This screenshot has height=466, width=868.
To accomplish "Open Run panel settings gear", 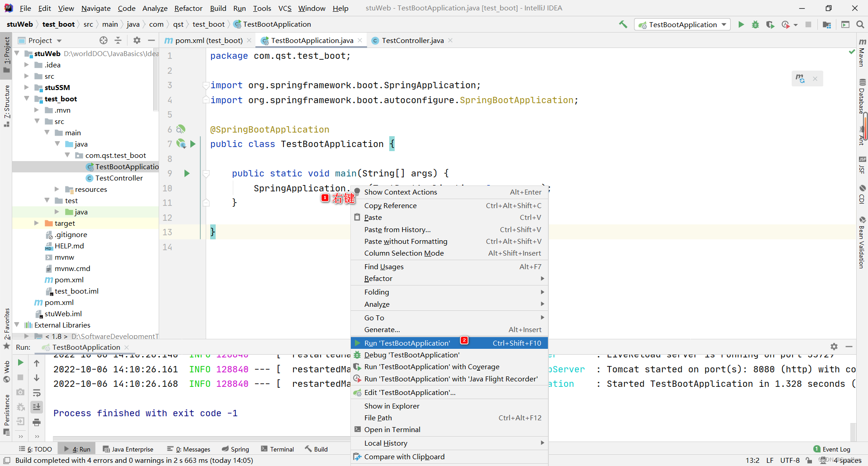I will click(834, 347).
